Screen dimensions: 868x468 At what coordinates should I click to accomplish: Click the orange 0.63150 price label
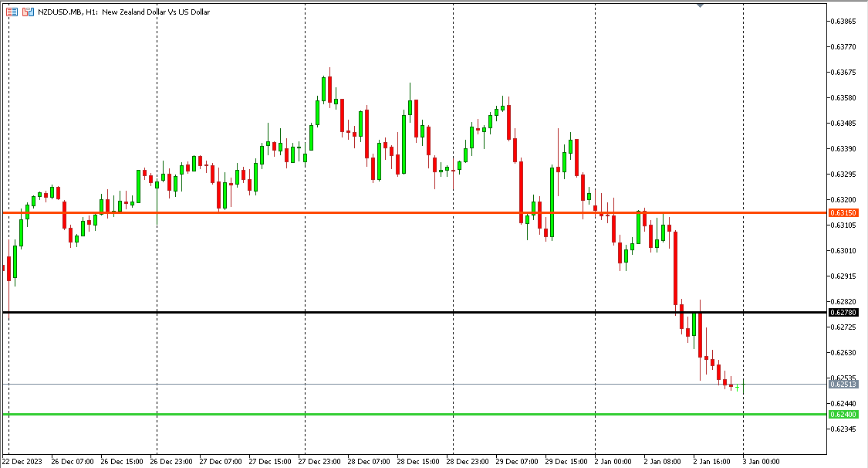(x=841, y=212)
